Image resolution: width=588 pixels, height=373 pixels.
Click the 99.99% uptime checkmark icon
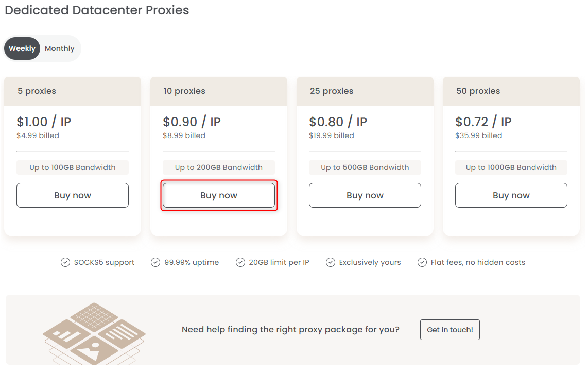click(155, 262)
